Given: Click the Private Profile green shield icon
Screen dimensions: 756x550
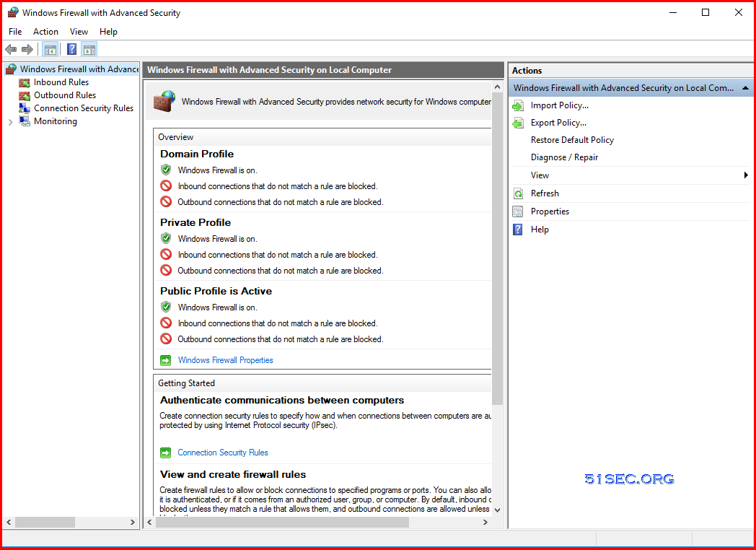Looking at the screenshot, I should (166, 238).
